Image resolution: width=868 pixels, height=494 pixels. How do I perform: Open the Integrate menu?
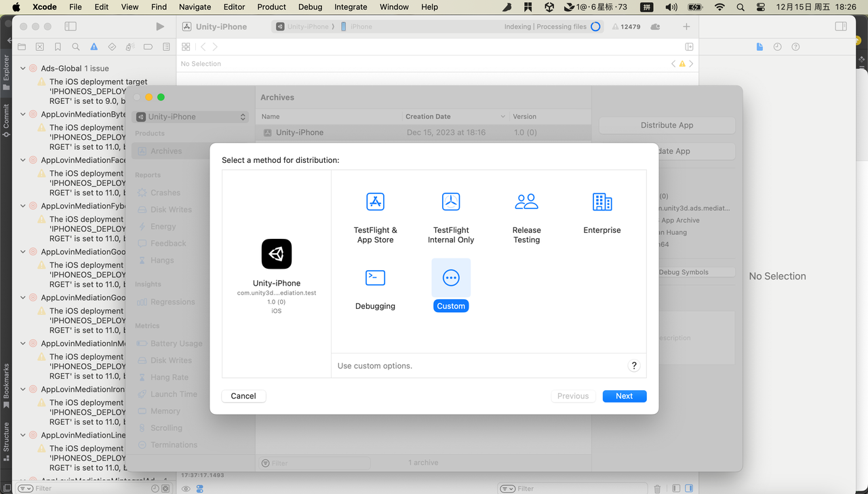[x=351, y=7]
